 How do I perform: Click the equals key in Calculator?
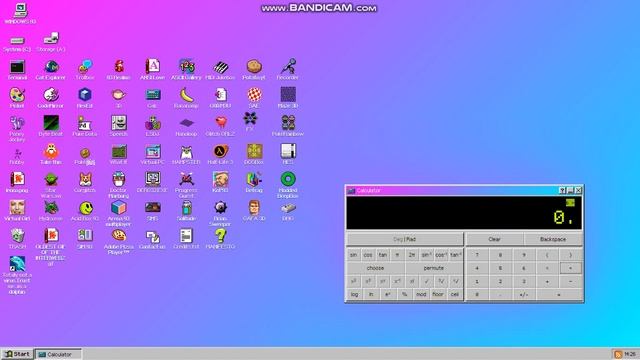559,294
